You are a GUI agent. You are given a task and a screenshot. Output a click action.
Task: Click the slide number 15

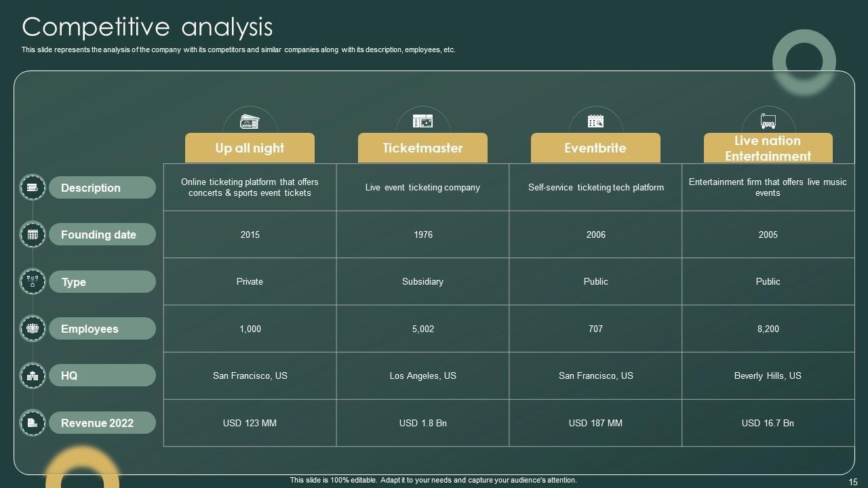coord(853,482)
